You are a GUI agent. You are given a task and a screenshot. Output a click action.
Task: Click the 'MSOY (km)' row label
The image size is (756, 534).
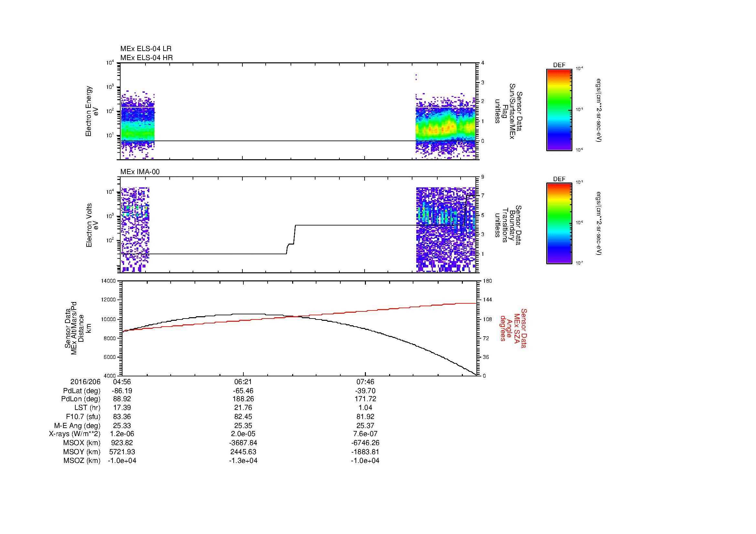pyautogui.click(x=82, y=452)
